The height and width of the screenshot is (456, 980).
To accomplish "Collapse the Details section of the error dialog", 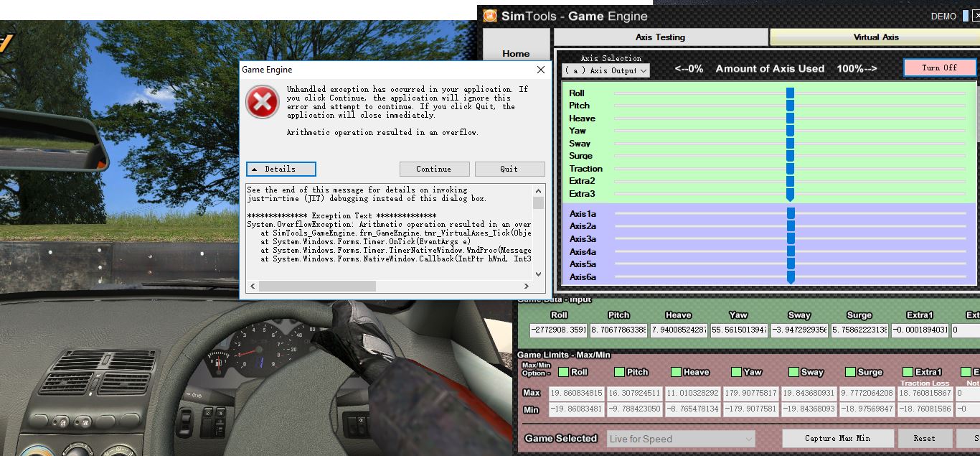I will click(281, 169).
